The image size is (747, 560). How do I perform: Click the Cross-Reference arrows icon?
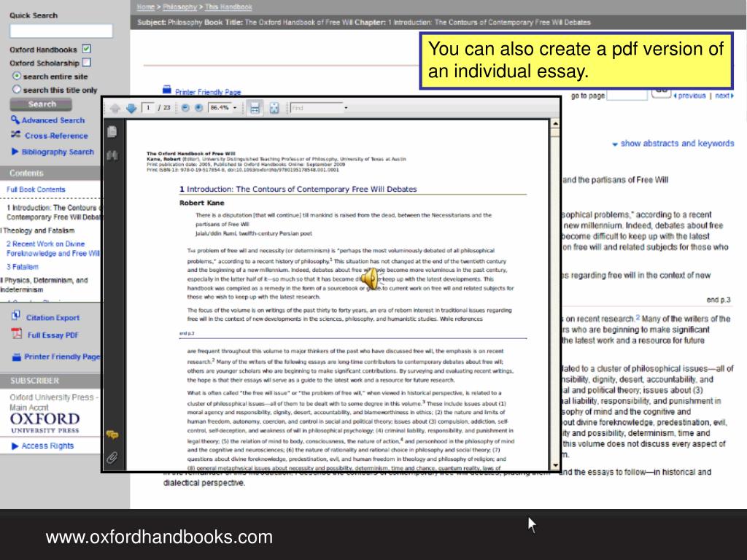(16, 135)
